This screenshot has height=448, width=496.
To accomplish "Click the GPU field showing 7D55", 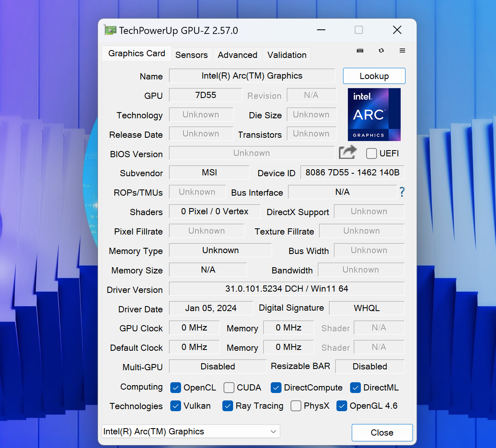I will click(x=205, y=95).
